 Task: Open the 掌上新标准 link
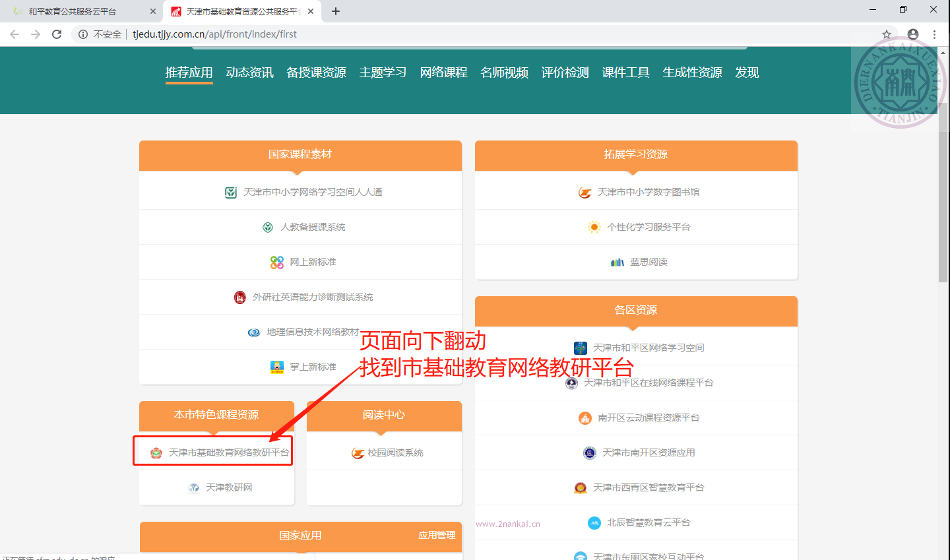click(x=313, y=367)
